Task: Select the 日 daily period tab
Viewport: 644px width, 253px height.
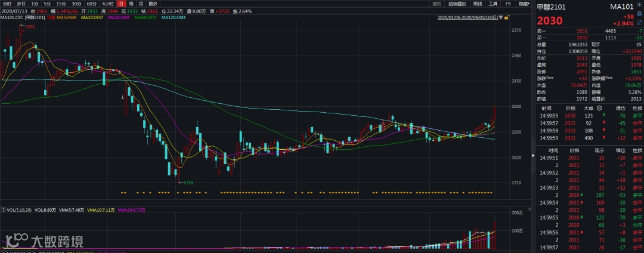Action: point(120,4)
